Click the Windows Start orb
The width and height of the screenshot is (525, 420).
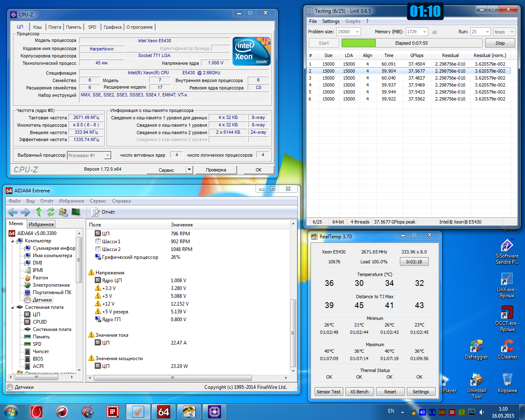pyautogui.click(x=11, y=411)
